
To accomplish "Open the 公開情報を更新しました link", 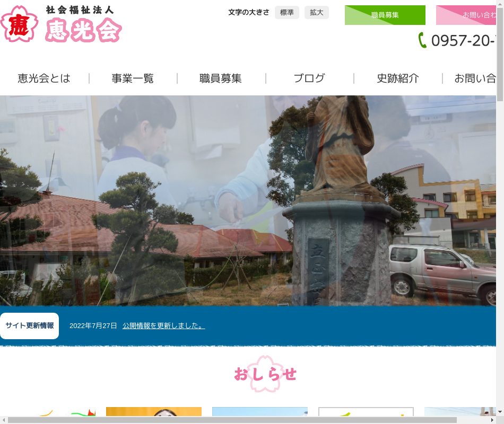I will pos(163,326).
